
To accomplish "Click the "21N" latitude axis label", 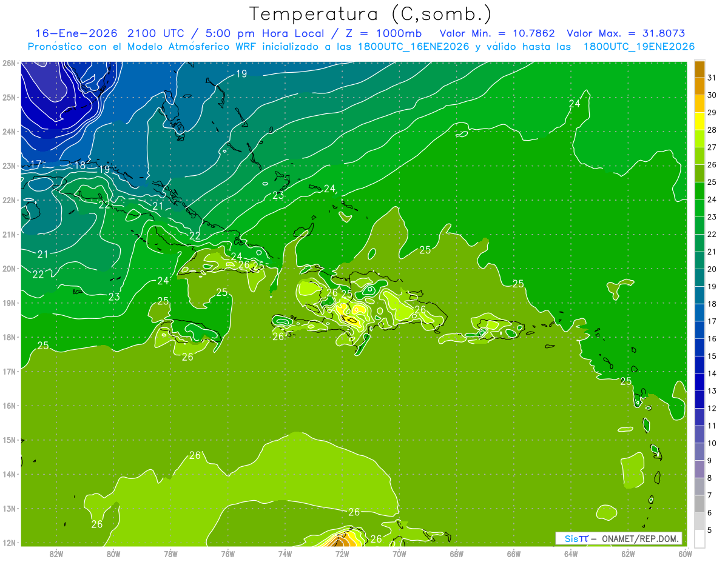I will [x=8, y=234].
